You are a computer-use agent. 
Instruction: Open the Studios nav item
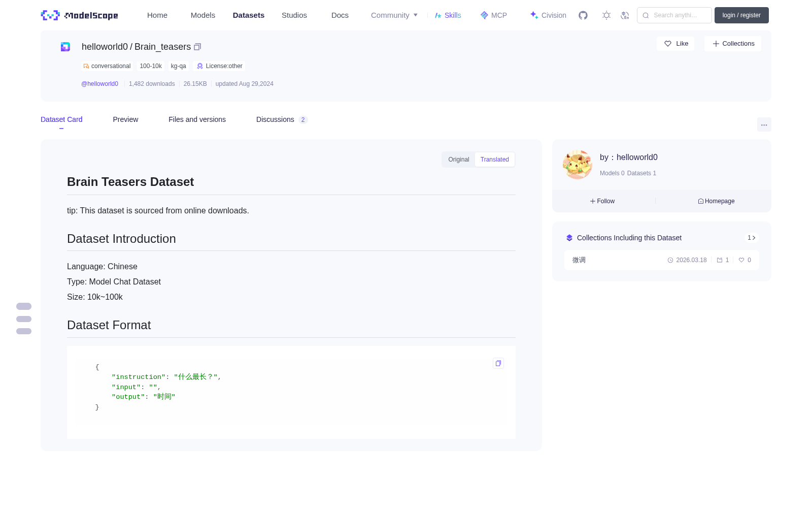pyautogui.click(x=294, y=15)
